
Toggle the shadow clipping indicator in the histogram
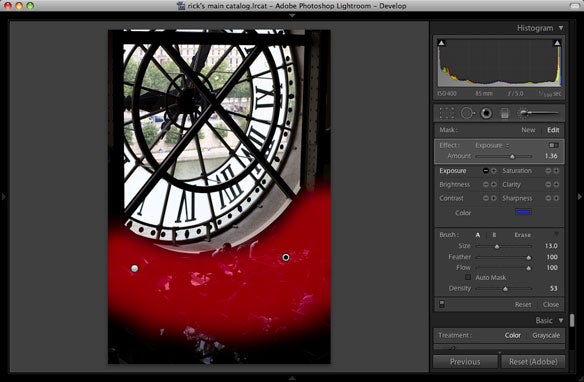coord(441,43)
